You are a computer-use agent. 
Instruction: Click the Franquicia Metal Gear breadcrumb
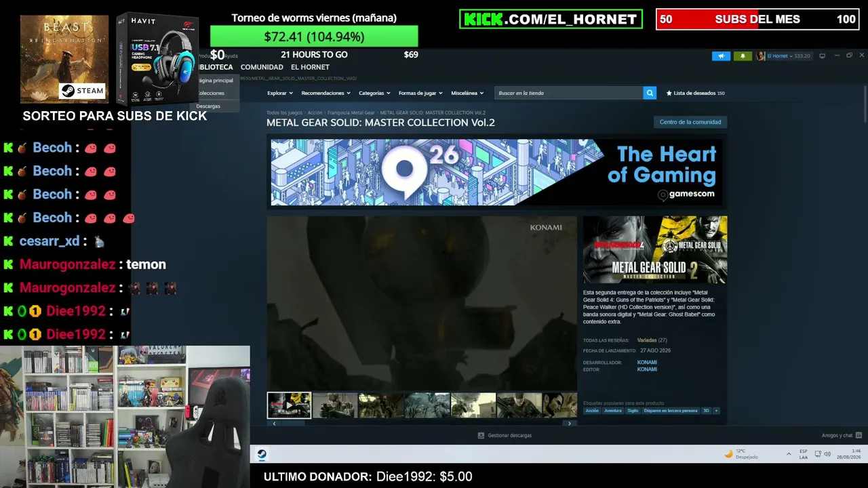tap(351, 113)
